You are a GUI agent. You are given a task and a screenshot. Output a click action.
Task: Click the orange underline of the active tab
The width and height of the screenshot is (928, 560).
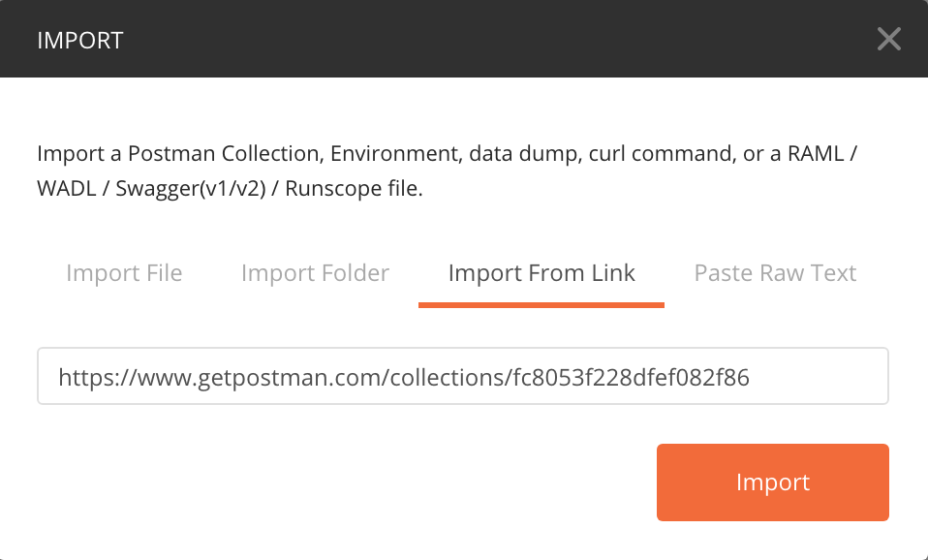click(x=541, y=305)
